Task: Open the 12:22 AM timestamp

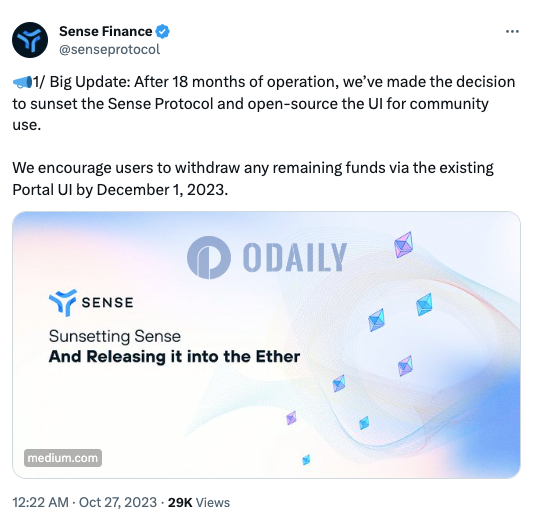Action: (41, 502)
